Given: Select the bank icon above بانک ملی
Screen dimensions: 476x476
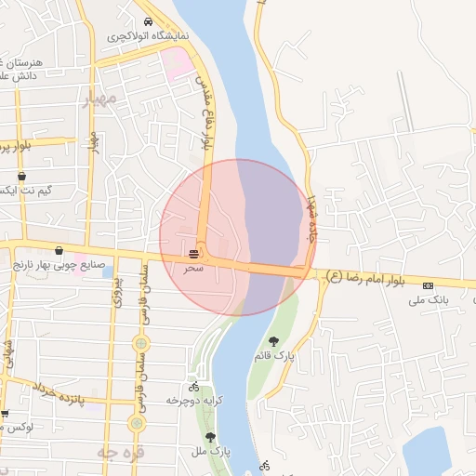Looking at the screenshot, I should 428,285.
